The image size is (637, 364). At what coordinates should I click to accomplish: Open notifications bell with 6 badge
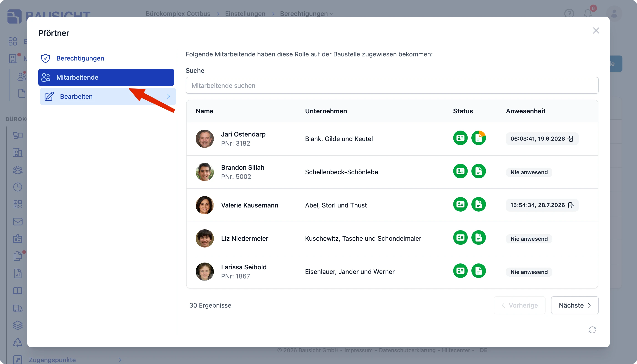(x=588, y=13)
